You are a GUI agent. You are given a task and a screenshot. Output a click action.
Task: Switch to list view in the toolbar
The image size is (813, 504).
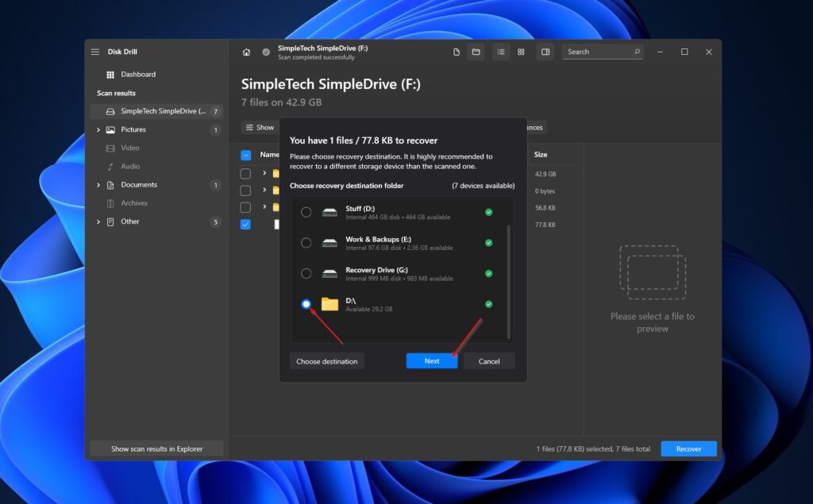(x=501, y=51)
